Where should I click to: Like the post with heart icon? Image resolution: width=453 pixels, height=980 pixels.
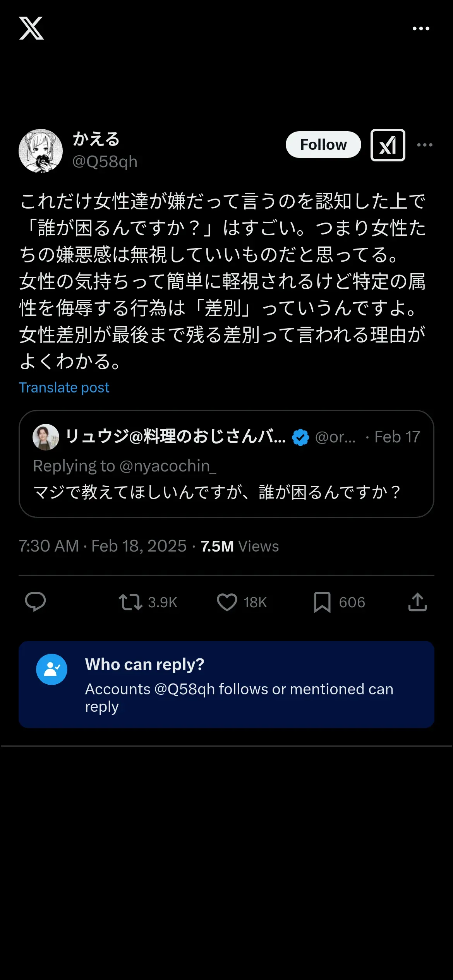coord(227,602)
